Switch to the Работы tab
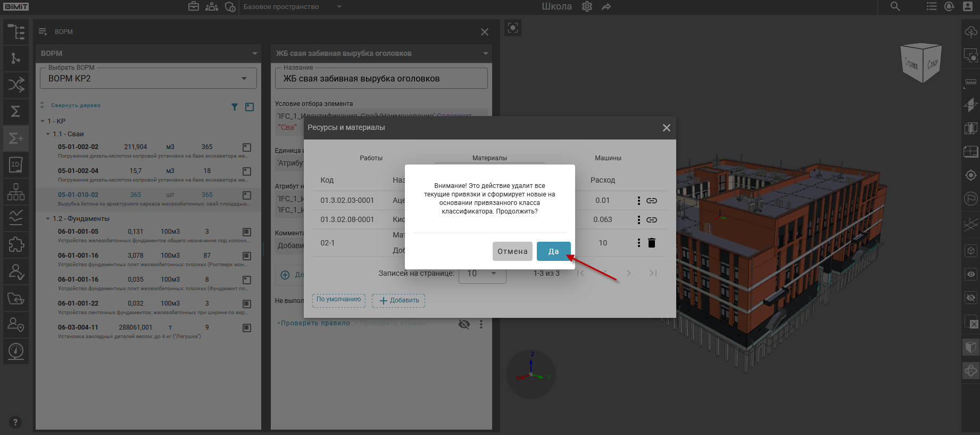This screenshot has height=435, width=980. point(371,158)
